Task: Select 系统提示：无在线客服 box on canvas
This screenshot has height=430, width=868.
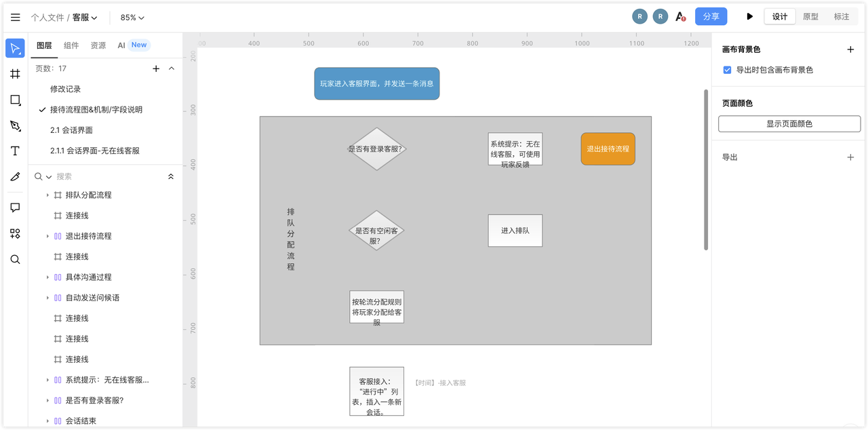Action: pos(515,149)
